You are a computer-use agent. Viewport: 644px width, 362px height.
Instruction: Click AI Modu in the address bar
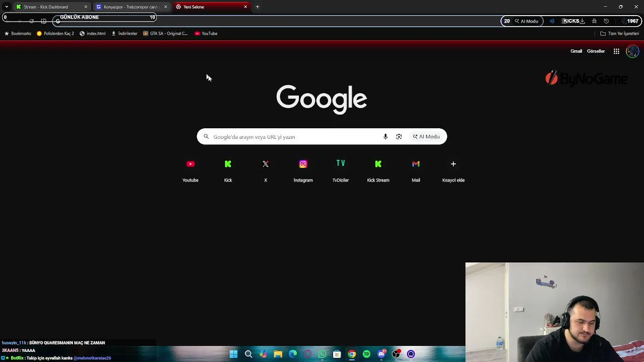click(x=526, y=21)
